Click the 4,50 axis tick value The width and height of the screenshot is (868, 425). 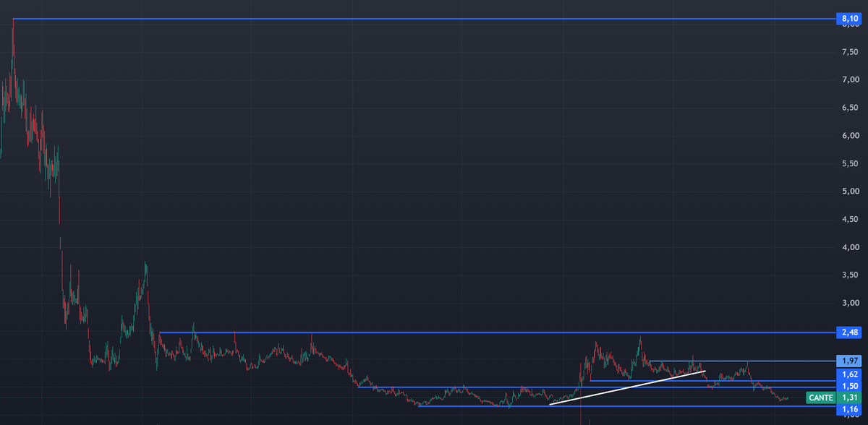click(x=850, y=220)
